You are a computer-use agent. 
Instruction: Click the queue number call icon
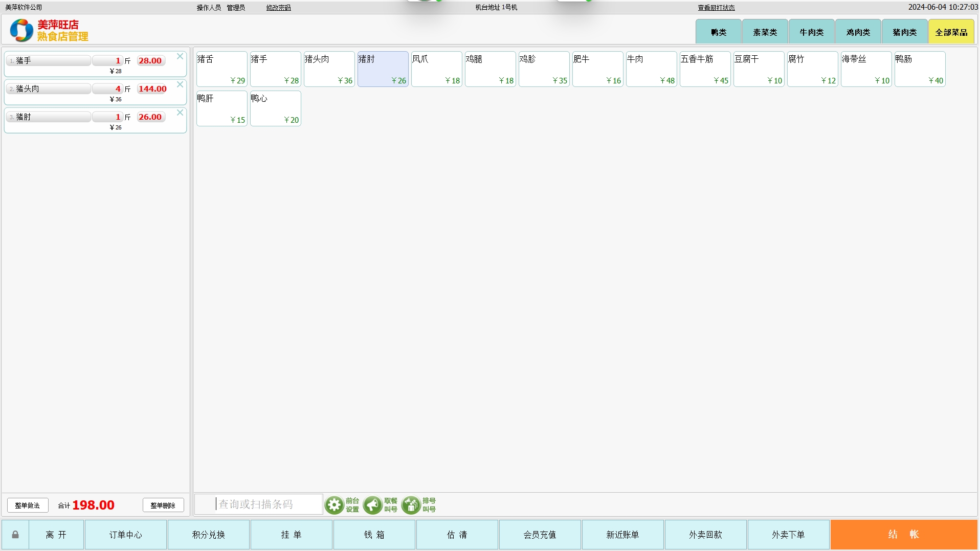[411, 505]
